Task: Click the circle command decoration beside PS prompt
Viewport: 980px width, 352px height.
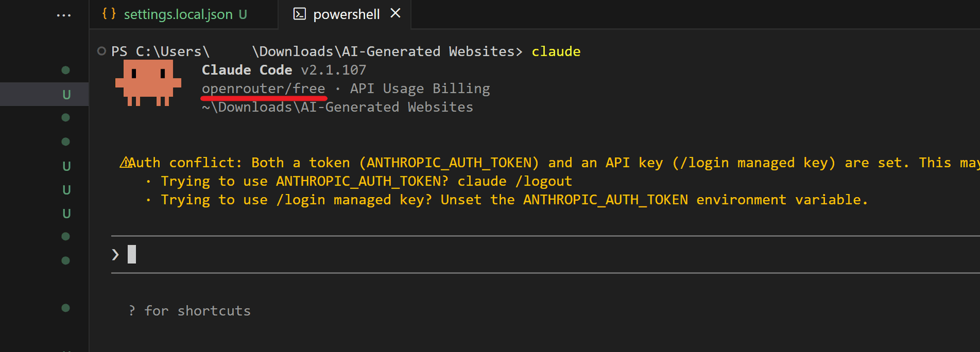Action: pos(102,51)
